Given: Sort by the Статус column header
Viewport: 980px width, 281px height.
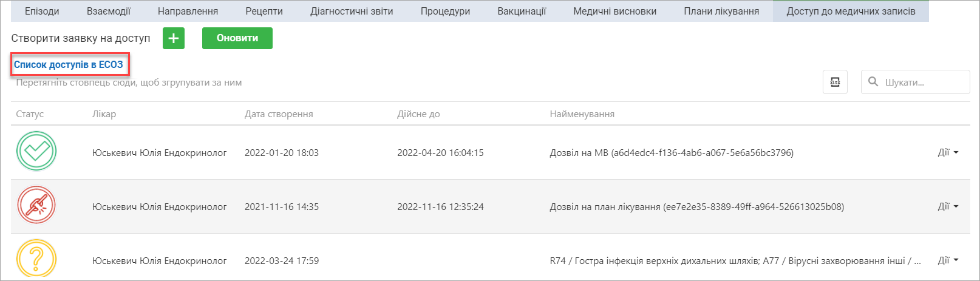Looking at the screenshot, I should tap(30, 114).
